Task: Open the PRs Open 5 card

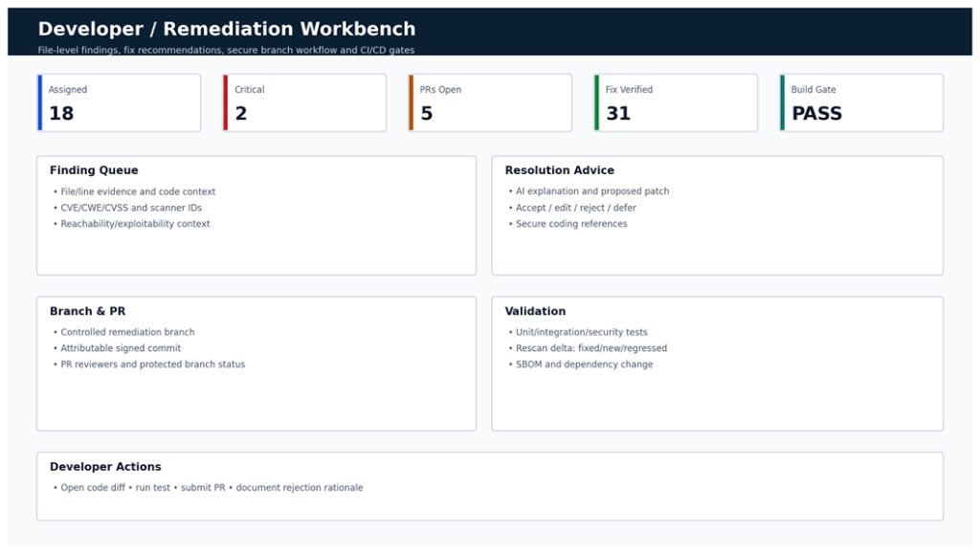Action: [490, 102]
